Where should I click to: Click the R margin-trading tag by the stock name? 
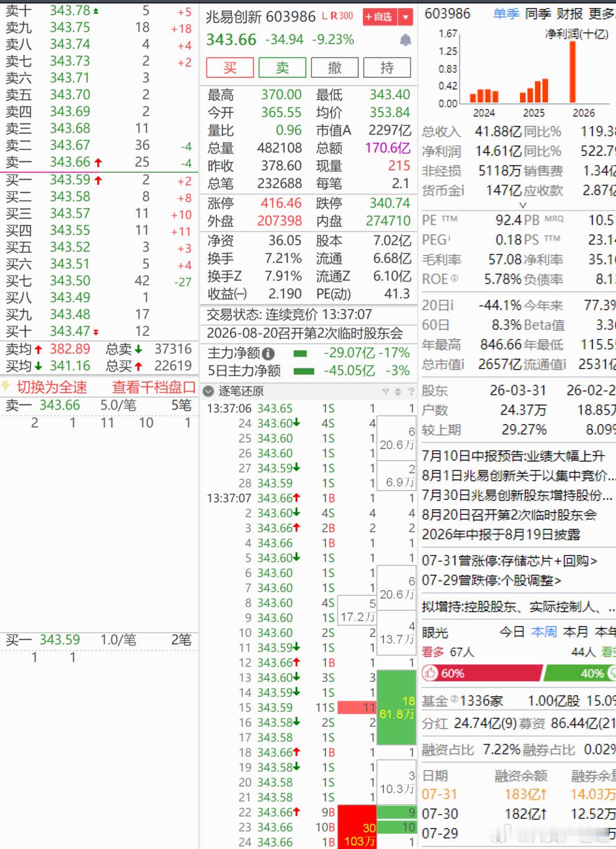click(x=334, y=16)
